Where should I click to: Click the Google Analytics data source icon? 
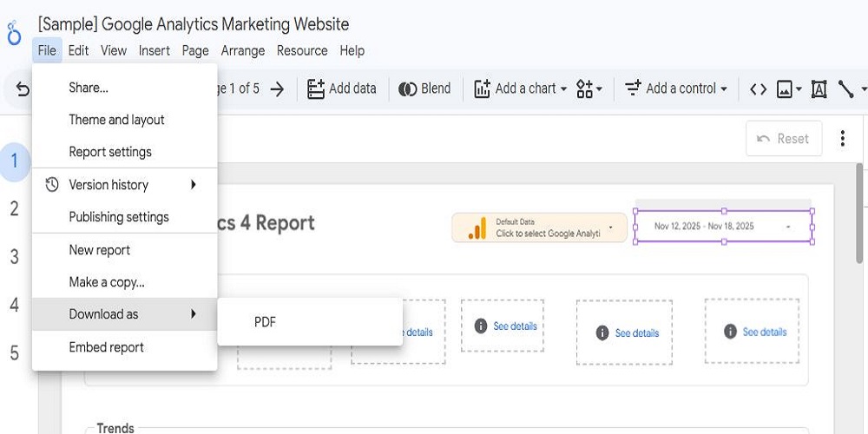[477, 227]
